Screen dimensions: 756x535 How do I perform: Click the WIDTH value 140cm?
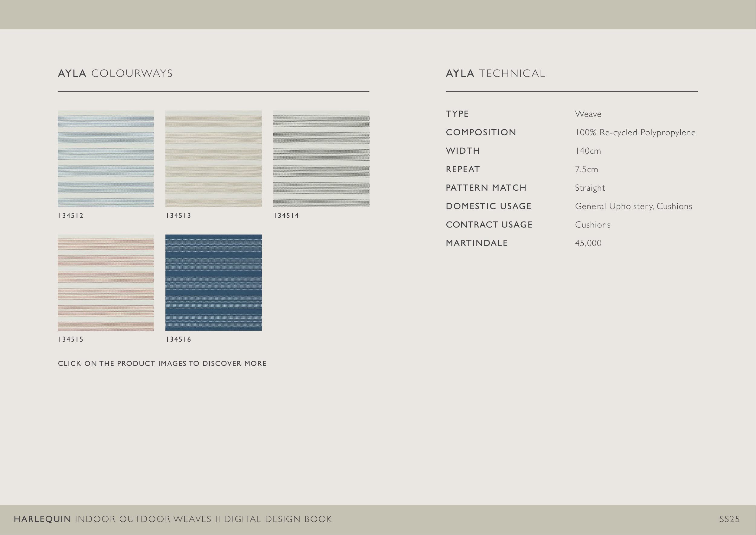tap(588, 151)
